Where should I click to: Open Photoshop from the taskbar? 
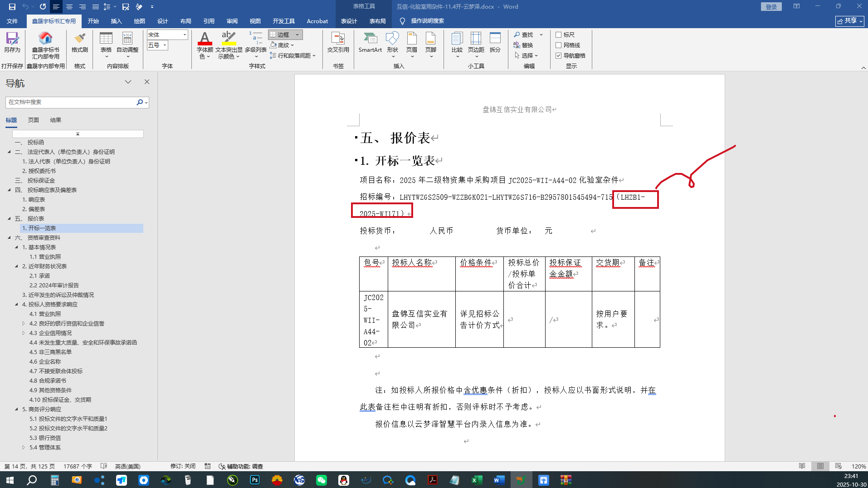(255, 480)
